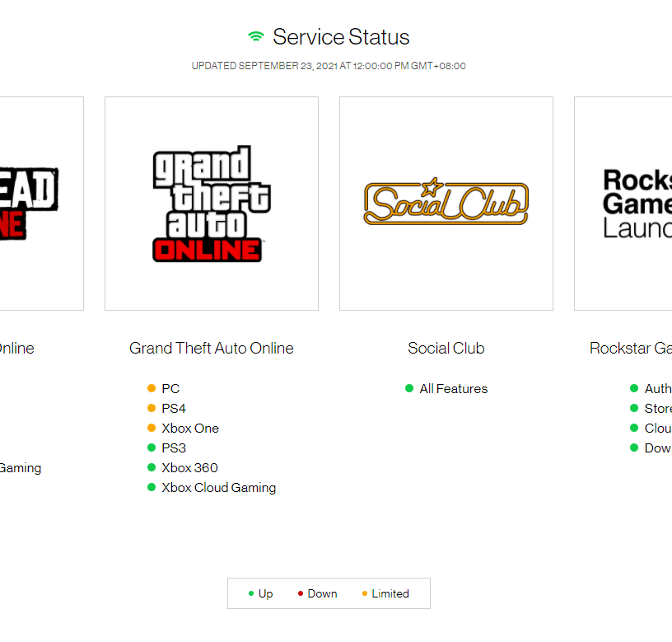The width and height of the screenshot is (672, 642).
Task: Click the orange status dot beside PC
Action: pos(152,388)
